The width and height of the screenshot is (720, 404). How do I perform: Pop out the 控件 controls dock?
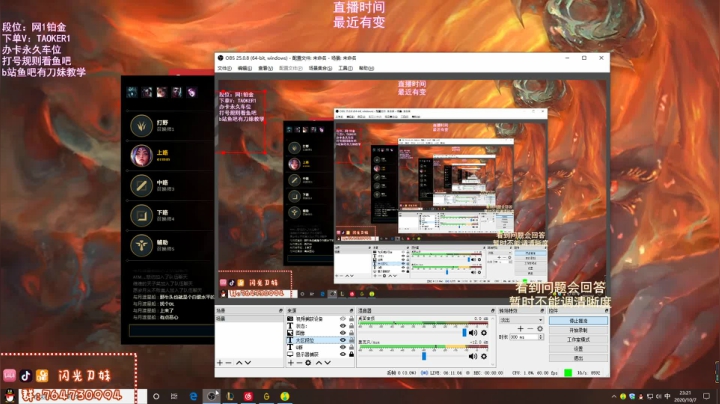click(x=606, y=311)
